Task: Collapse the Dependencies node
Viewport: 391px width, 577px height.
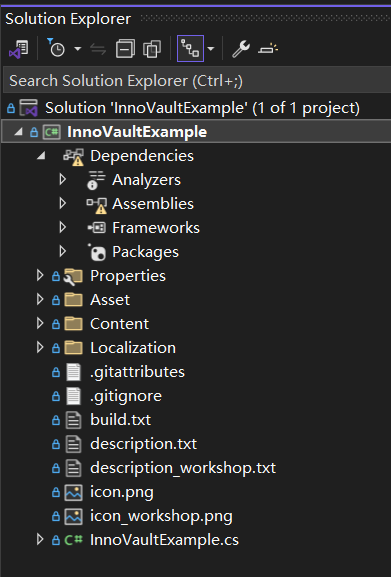Action: click(41, 156)
